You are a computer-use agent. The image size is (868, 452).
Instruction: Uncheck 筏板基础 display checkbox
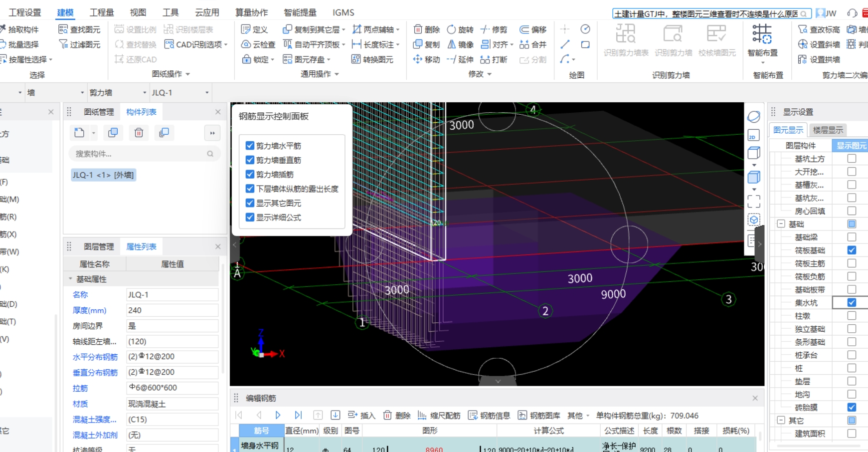pos(852,250)
